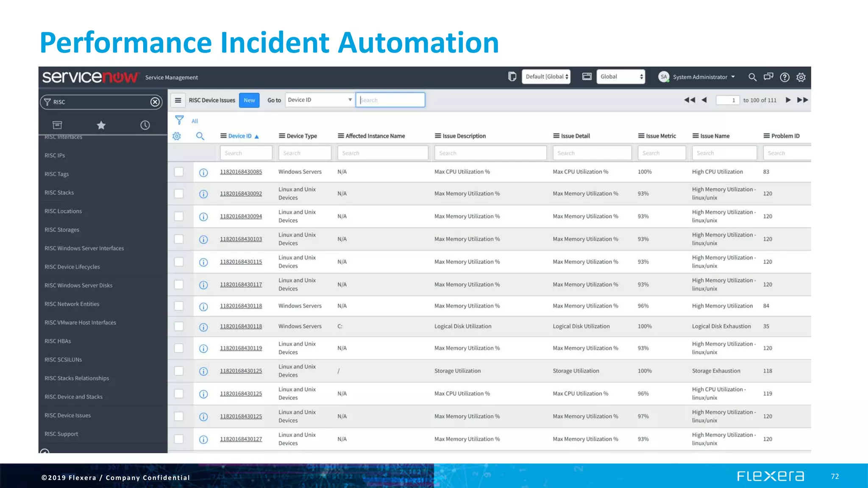Preview record info icon for 11820168430115

(x=203, y=262)
